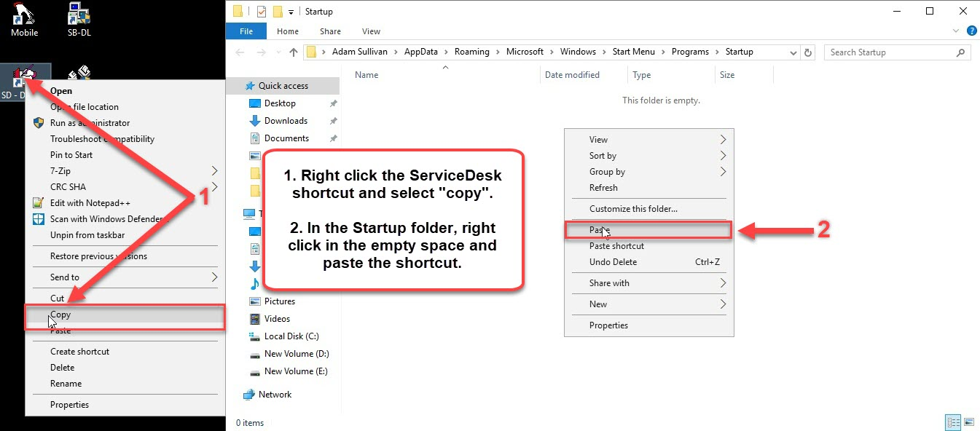Viewport: 980px width, 431px height.
Task: Open the address bar history dropdown
Action: pos(793,52)
